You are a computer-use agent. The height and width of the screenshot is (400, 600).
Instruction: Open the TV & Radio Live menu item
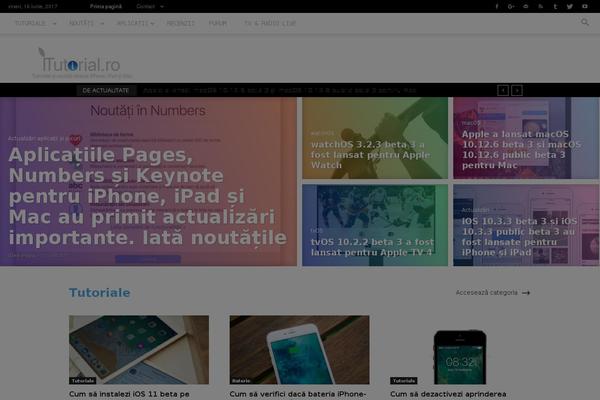click(270, 23)
